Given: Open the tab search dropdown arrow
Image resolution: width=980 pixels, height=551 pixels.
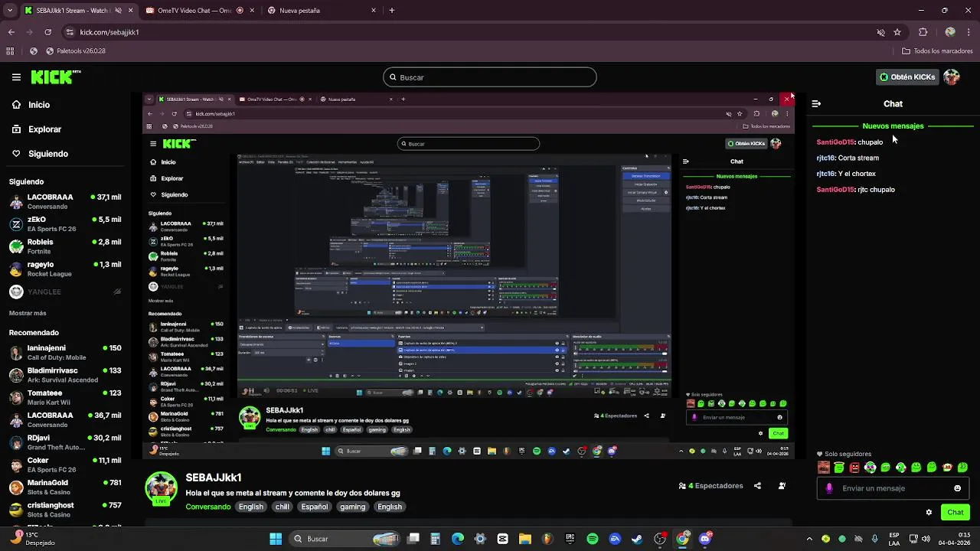Looking at the screenshot, I should pyautogui.click(x=10, y=11).
